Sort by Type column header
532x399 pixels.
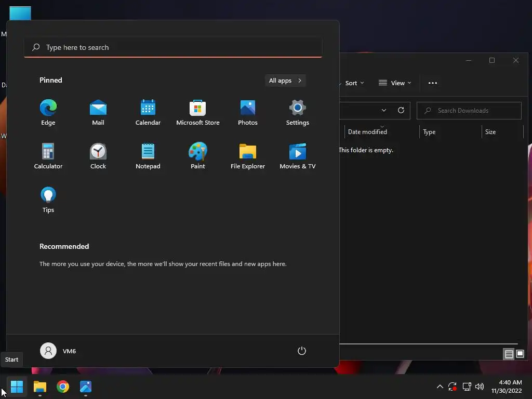pyautogui.click(x=450, y=131)
